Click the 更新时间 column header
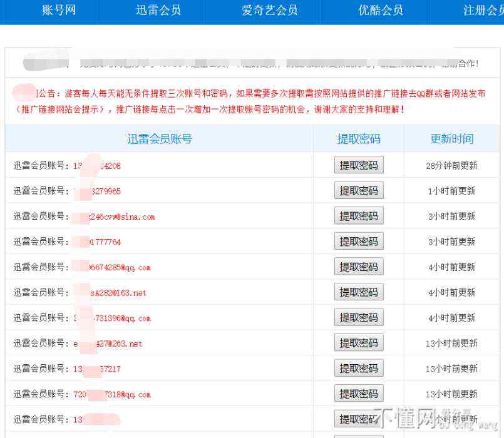Screen dimensions: 504x438 coord(452,139)
